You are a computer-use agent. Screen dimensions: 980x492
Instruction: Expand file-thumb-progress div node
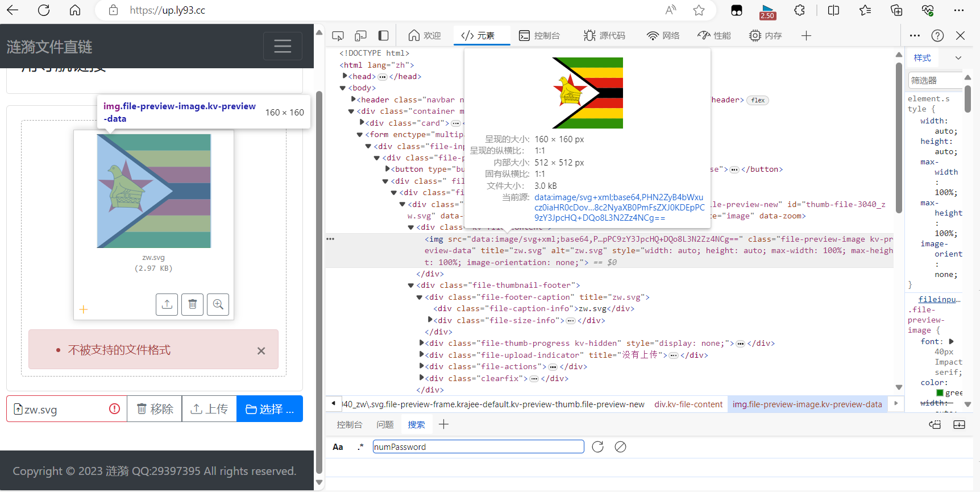click(x=421, y=344)
